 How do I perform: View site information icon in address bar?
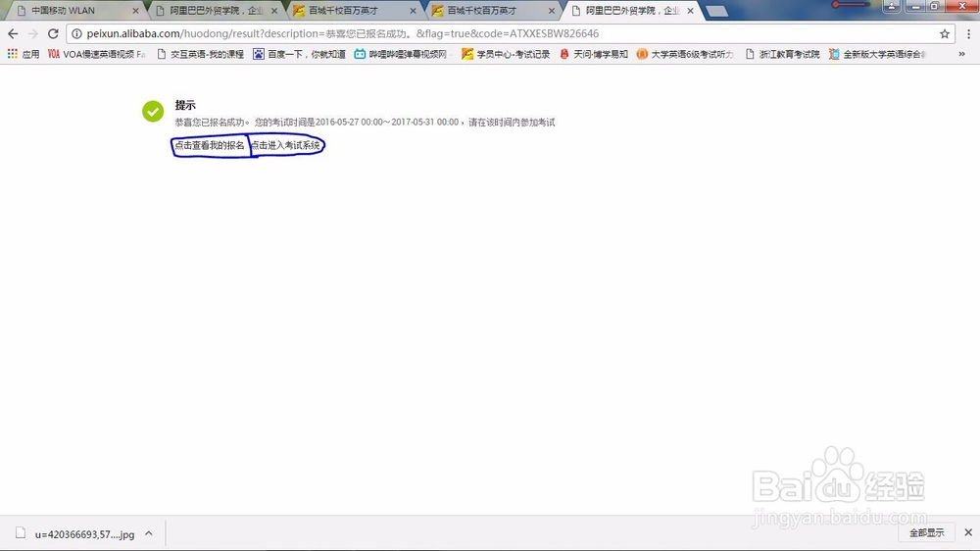point(76,33)
